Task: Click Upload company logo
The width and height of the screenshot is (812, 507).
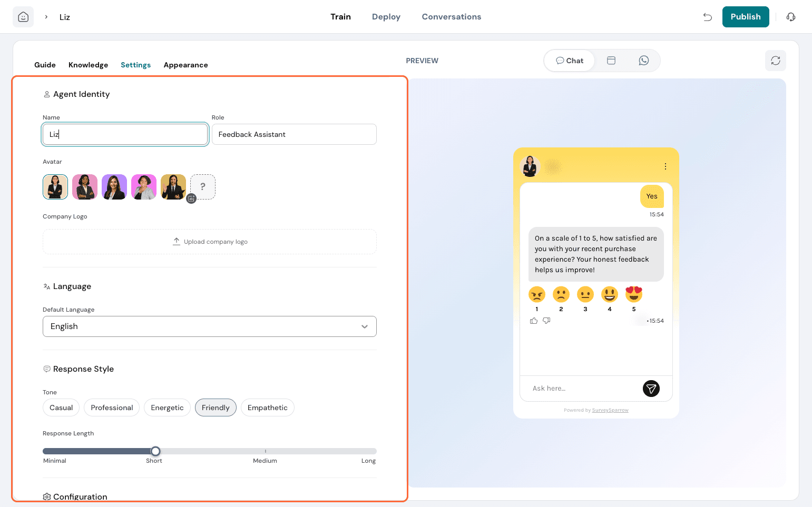Action: [210, 242]
